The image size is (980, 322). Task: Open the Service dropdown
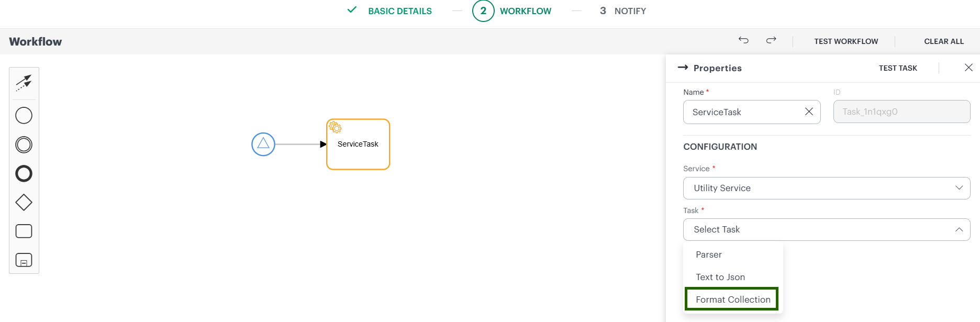[x=827, y=188]
